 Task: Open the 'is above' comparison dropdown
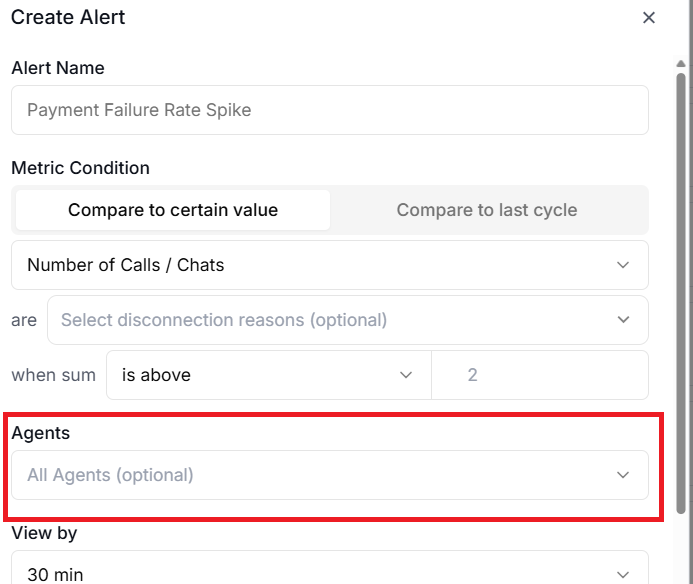coord(250,375)
